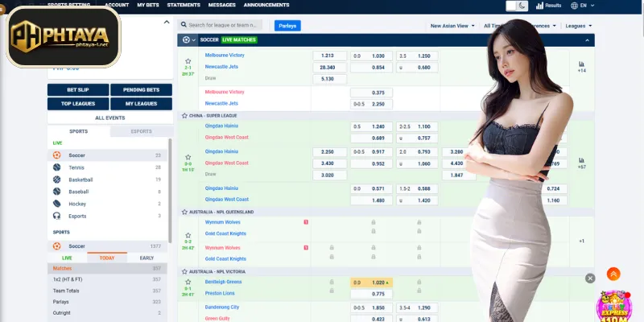The width and height of the screenshot is (644, 322).
Task: Click the league or team search field
Action: (220, 25)
